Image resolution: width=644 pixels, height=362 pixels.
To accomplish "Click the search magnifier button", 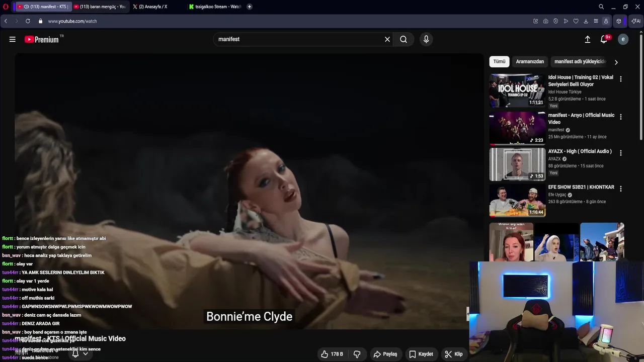I will [x=404, y=39].
